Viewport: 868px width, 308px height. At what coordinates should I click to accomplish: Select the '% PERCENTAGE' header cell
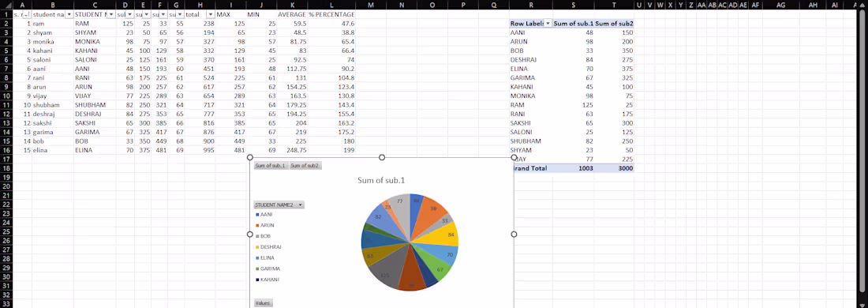[x=331, y=14]
